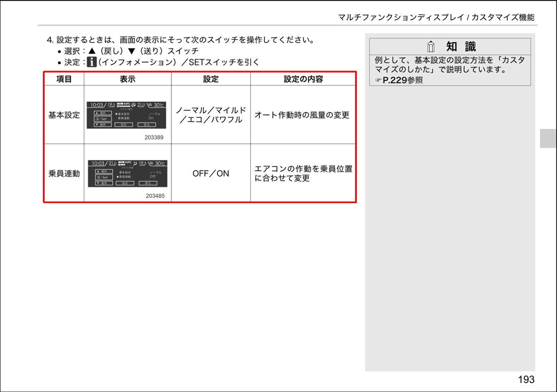Click the 項目 column header

tap(64, 79)
